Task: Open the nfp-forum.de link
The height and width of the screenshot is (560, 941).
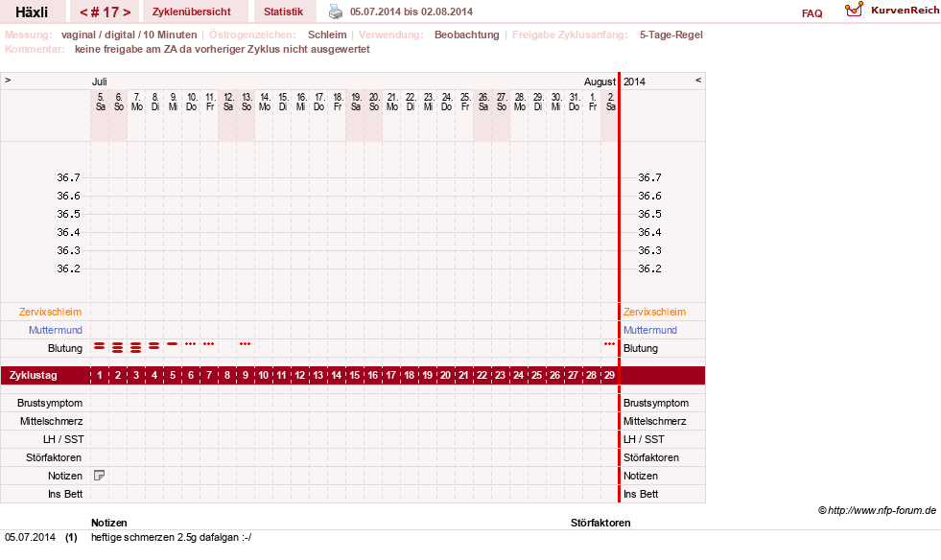Action: pos(877,510)
